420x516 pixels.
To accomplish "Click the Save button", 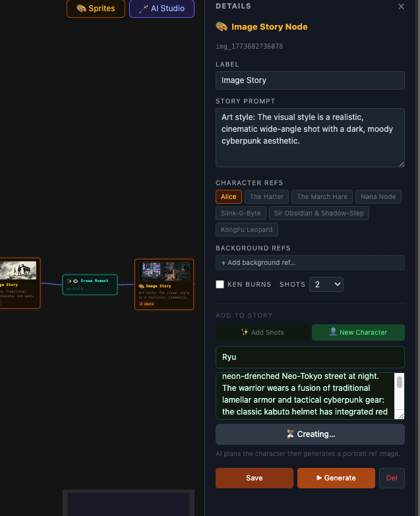I will coord(255,478).
